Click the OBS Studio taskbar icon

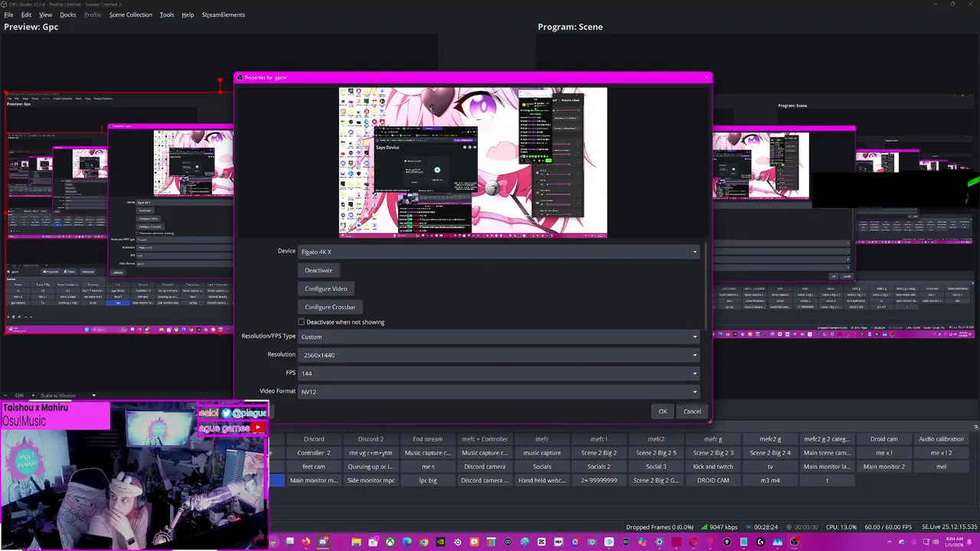coord(794,543)
